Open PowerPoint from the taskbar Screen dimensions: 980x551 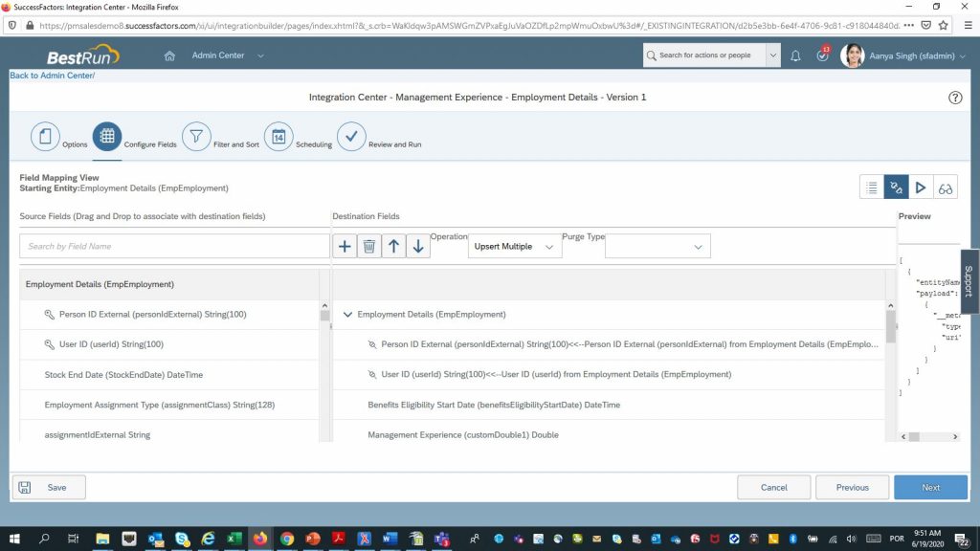pyautogui.click(x=313, y=539)
